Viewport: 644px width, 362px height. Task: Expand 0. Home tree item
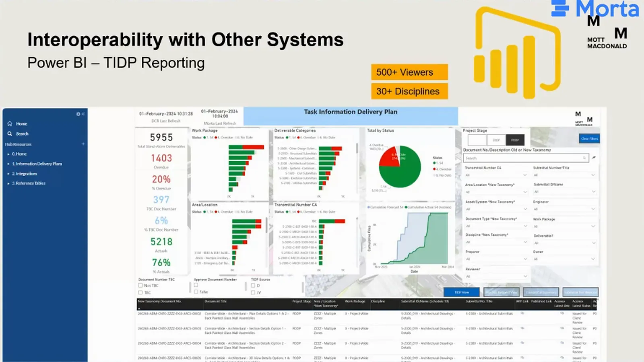(x=8, y=154)
